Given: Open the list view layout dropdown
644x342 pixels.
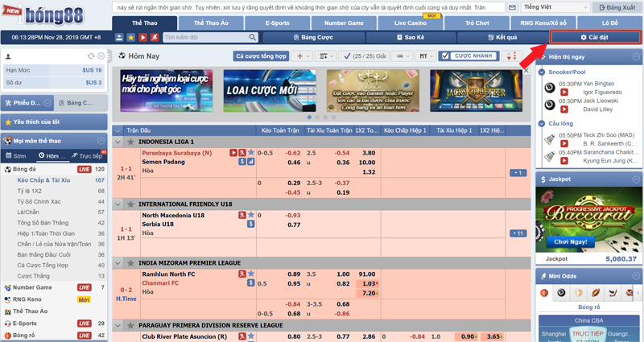Looking at the screenshot, I should coord(401,56).
